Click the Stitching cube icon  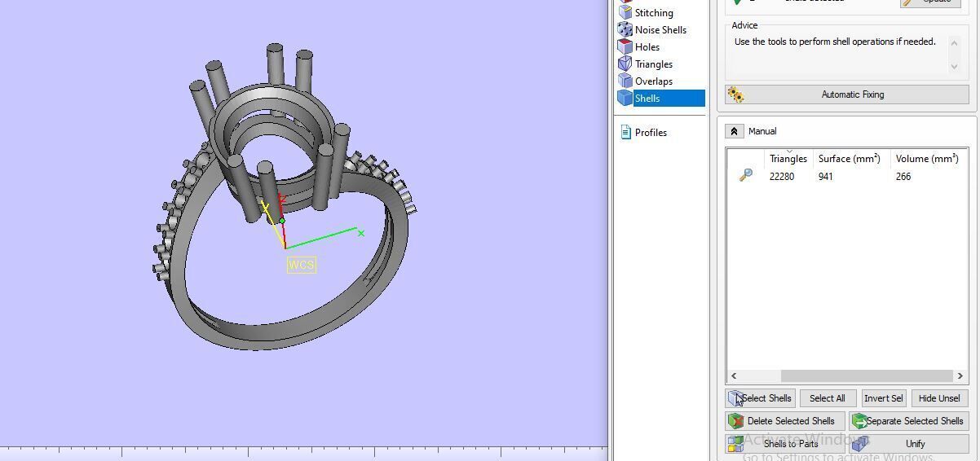pos(625,12)
